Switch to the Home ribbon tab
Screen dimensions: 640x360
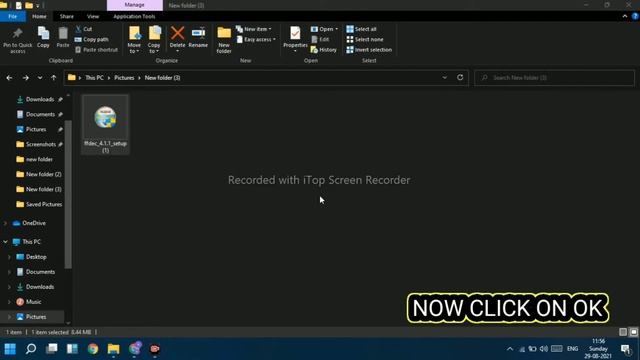tap(39, 16)
